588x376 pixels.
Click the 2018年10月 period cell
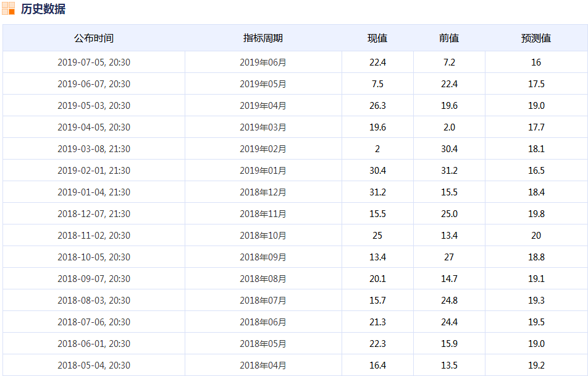tap(263, 236)
